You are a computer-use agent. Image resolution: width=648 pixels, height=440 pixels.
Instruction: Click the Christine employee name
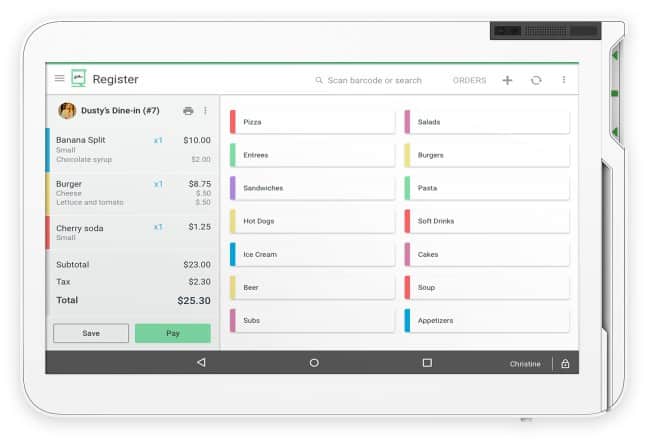point(525,364)
